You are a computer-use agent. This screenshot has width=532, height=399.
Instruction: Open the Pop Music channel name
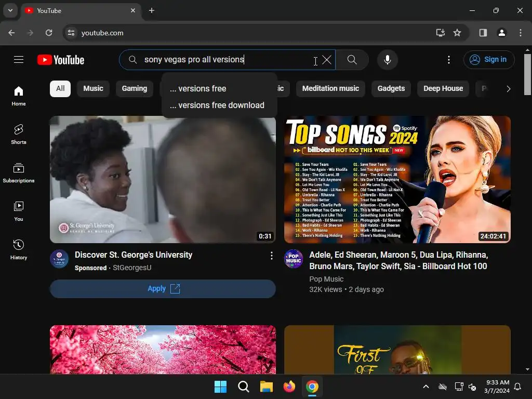pos(326,279)
